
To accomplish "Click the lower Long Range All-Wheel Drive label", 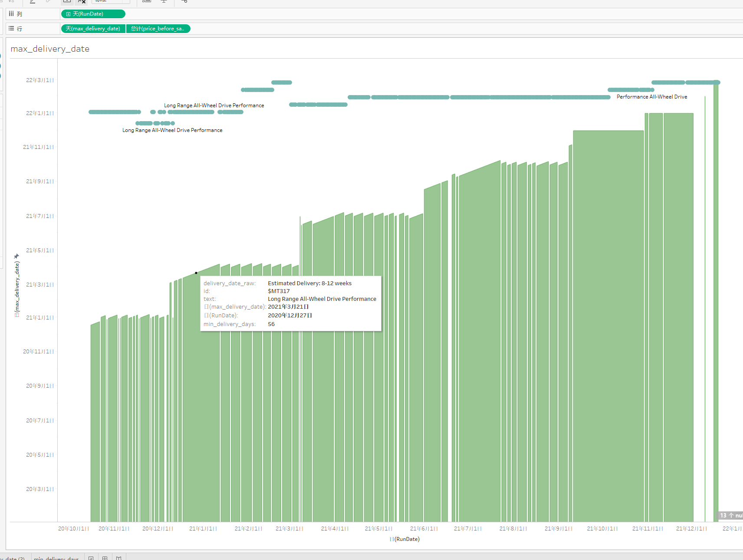I will pyautogui.click(x=172, y=130).
